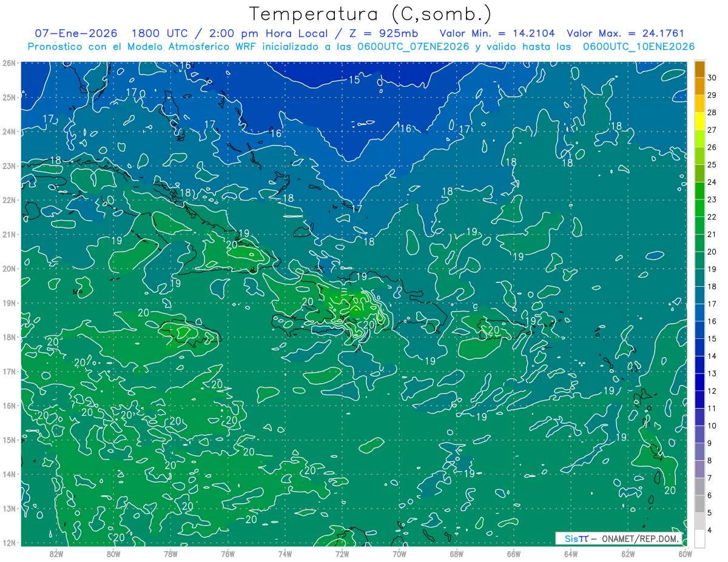Click the 15N latitude axis label
Viewport: 728px width, 562px height.
8,440
